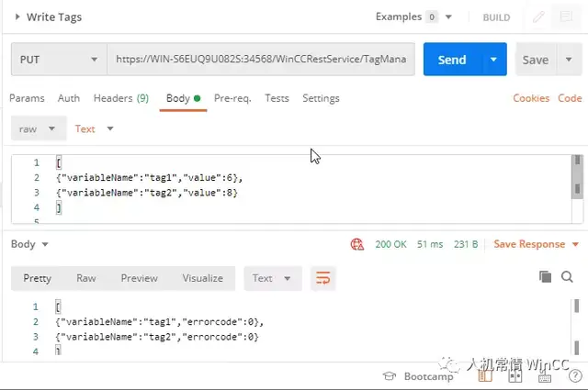
Task: Copy the response body to clipboard
Action: (545, 277)
